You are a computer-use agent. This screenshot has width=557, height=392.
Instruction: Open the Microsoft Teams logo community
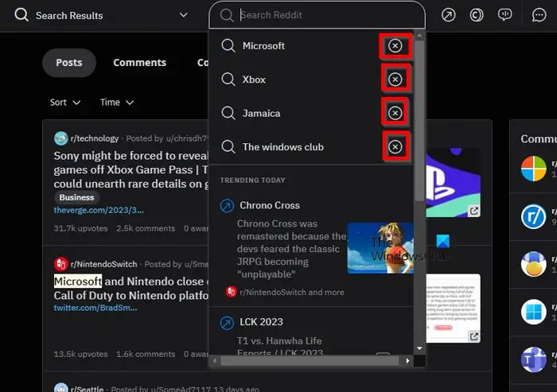point(534,359)
